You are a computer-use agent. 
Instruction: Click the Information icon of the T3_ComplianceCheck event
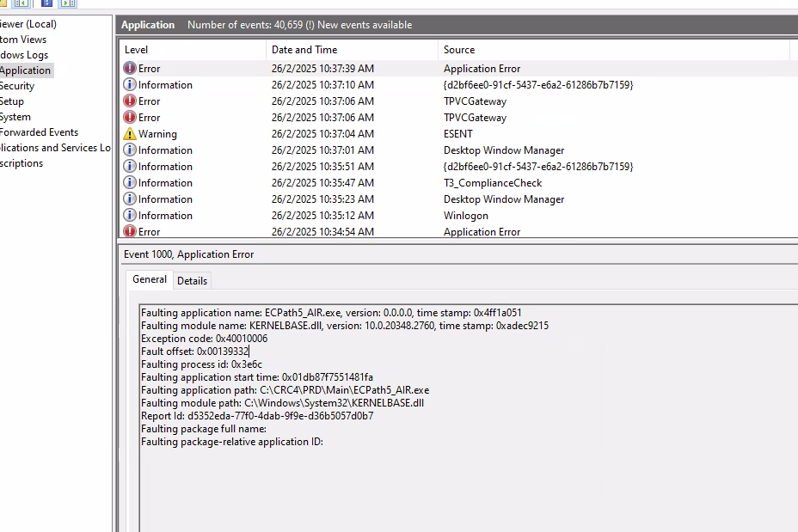click(x=130, y=183)
